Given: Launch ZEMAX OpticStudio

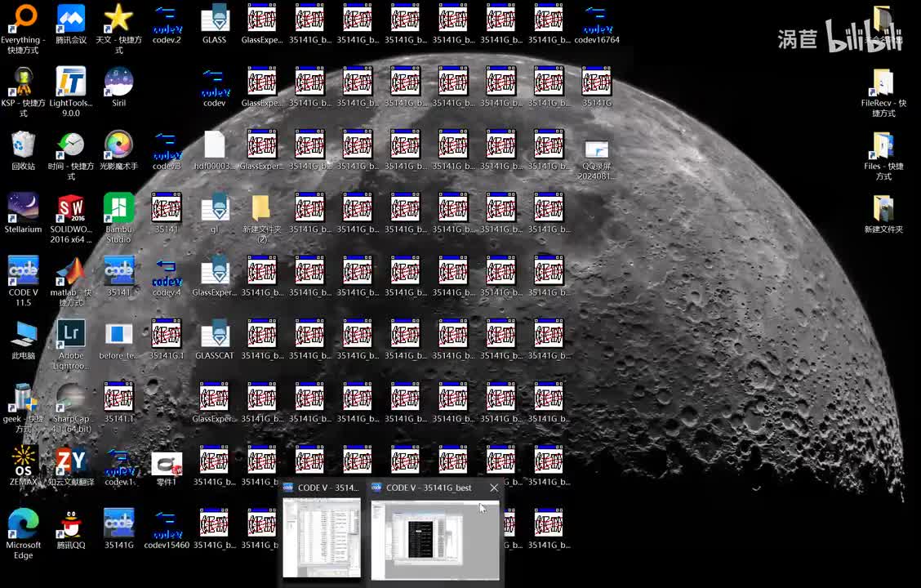Looking at the screenshot, I should coord(24,465).
